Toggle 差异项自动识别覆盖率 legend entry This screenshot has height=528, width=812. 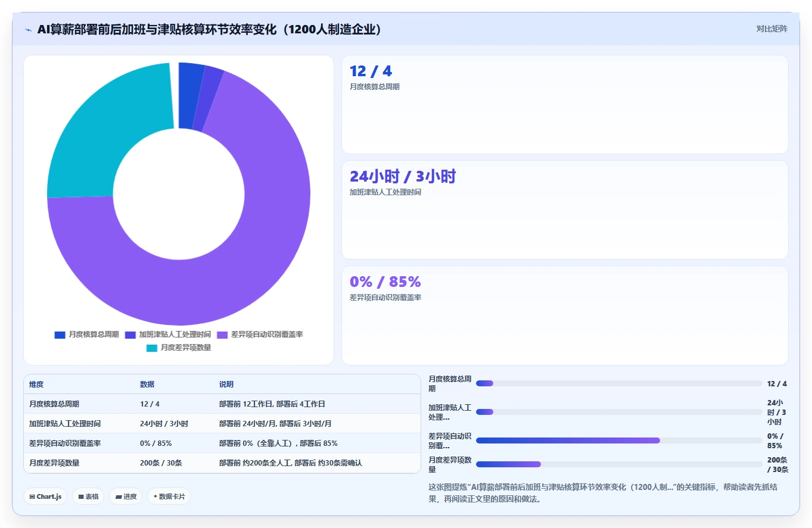click(x=260, y=335)
